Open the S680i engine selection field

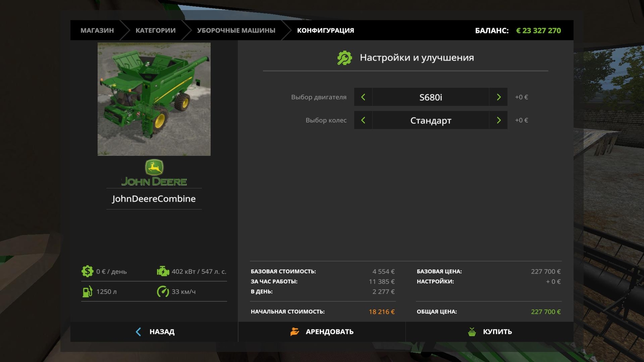point(430,97)
